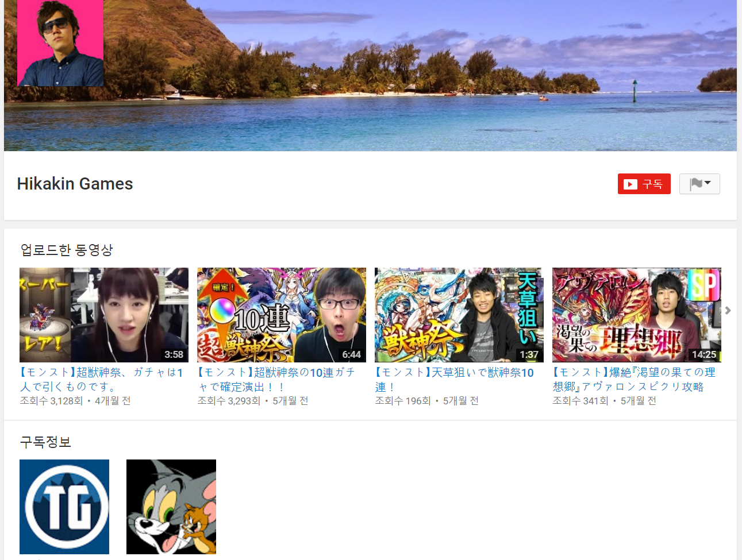The height and width of the screenshot is (560, 742).
Task: Click the YouTube play icon on the subscribe button
Action: [x=630, y=184]
